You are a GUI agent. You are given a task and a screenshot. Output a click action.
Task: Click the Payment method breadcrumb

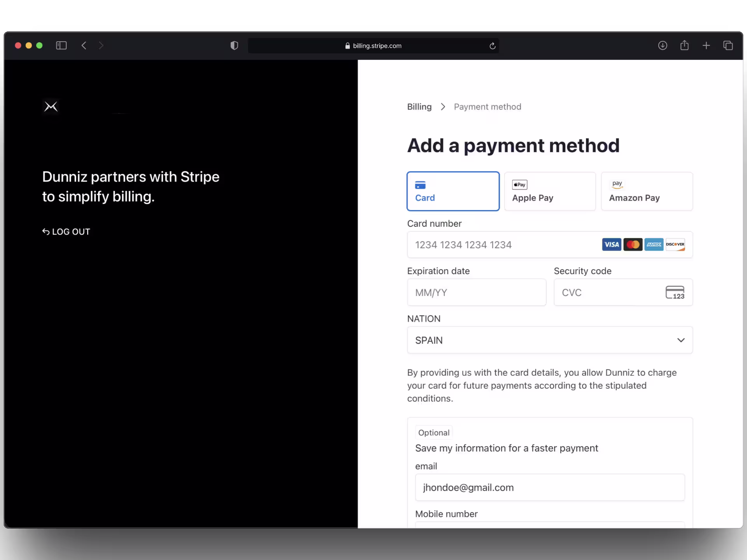(x=487, y=107)
